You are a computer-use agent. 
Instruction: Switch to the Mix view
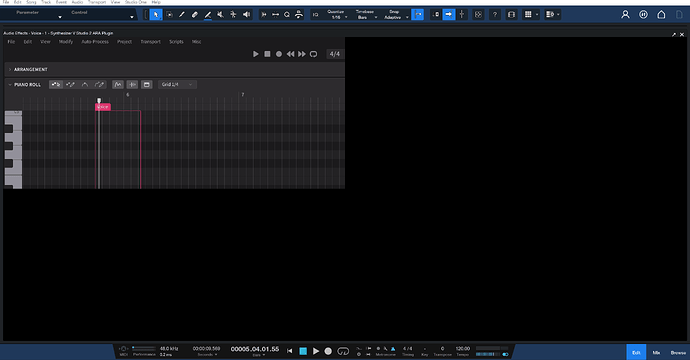656,353
